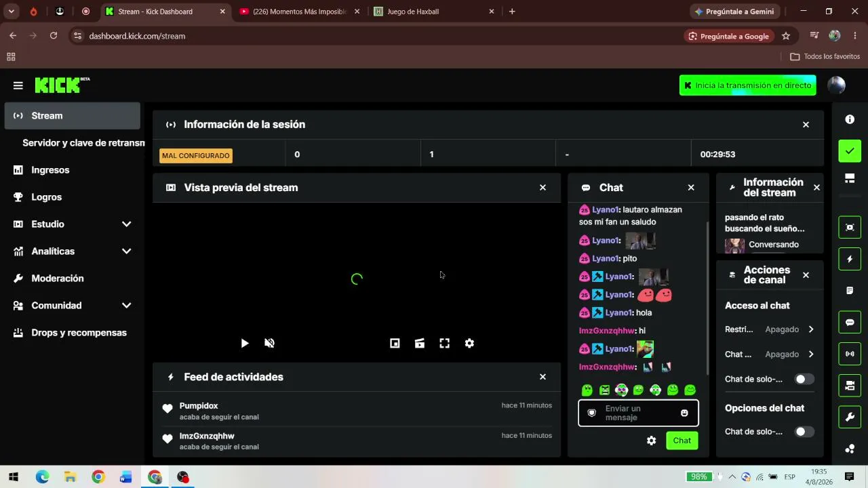The width and height of the screenshot is (868, 488).
Task: Open the hamburger menu beside the Kick logo
Action: point(18,85)
